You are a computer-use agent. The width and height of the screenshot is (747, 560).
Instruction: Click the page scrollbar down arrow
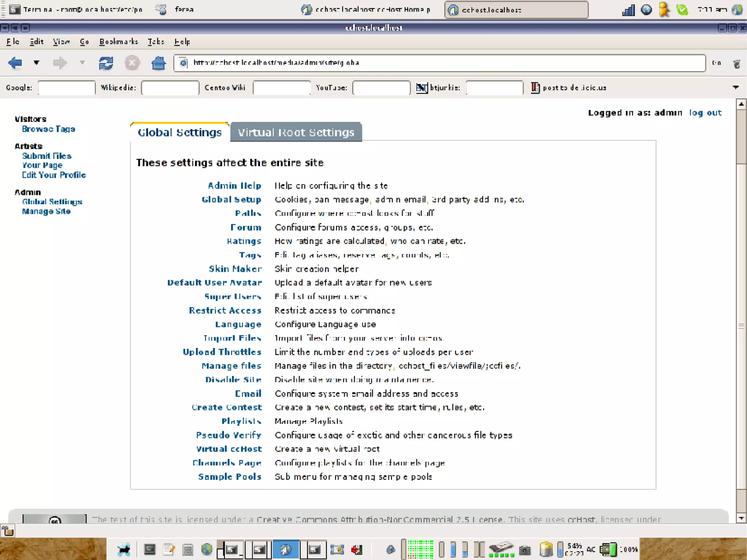[741, 518]
